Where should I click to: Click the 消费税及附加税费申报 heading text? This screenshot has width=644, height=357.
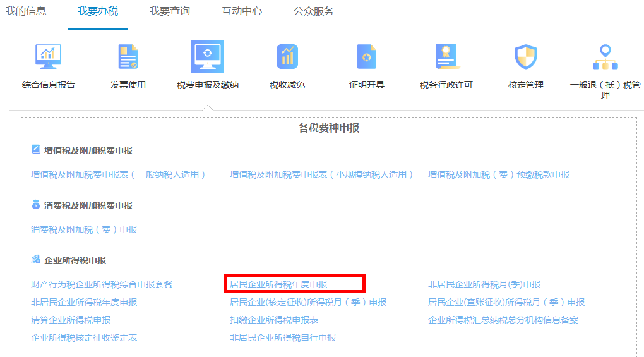point(88,205)
